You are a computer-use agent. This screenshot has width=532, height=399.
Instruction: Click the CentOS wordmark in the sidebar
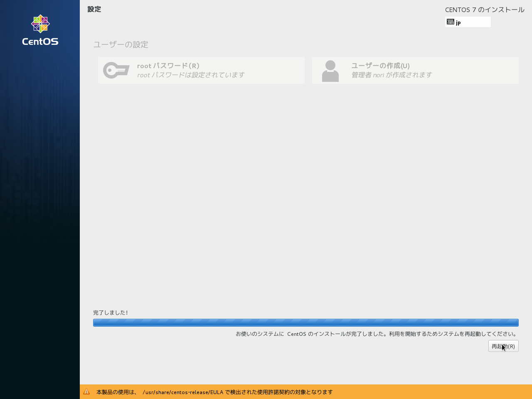tap(40, 42)
